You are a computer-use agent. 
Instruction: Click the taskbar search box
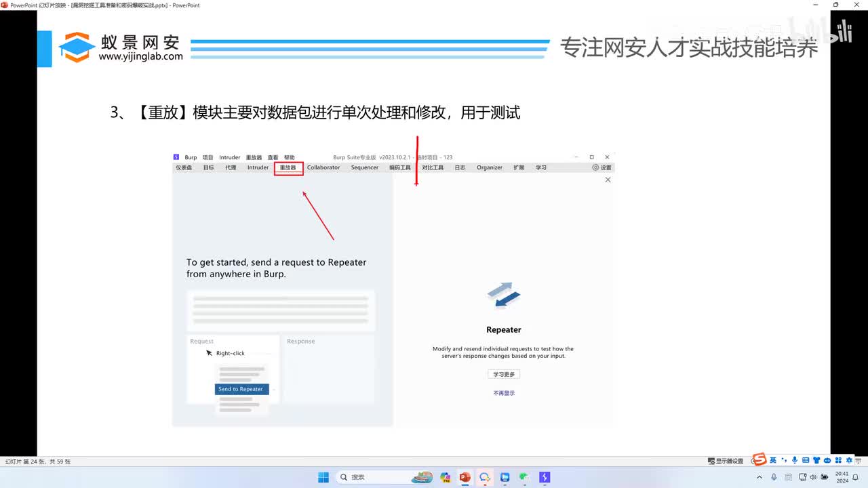coord(385,477)
